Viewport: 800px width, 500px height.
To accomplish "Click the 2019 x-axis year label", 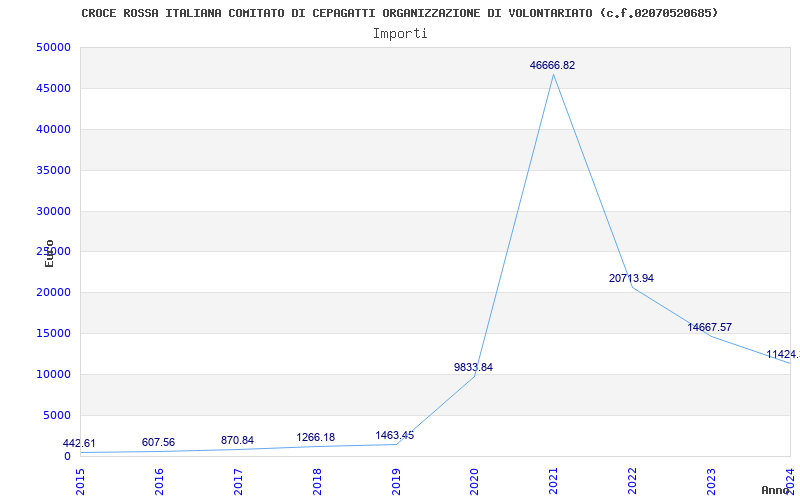I will (395, 481).
